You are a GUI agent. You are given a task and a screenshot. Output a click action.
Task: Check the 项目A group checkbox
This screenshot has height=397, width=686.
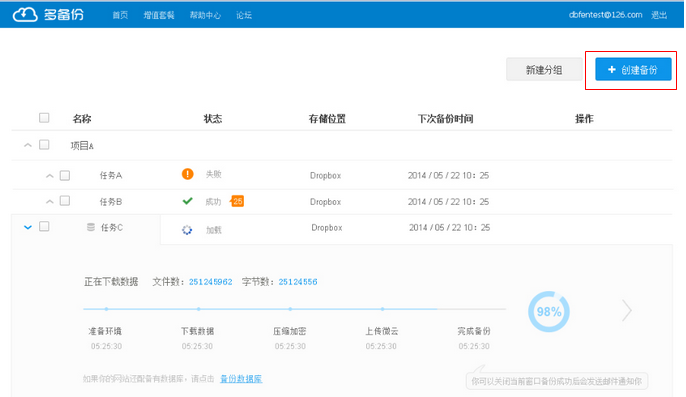pyautogui.click(x=44, y=144)
